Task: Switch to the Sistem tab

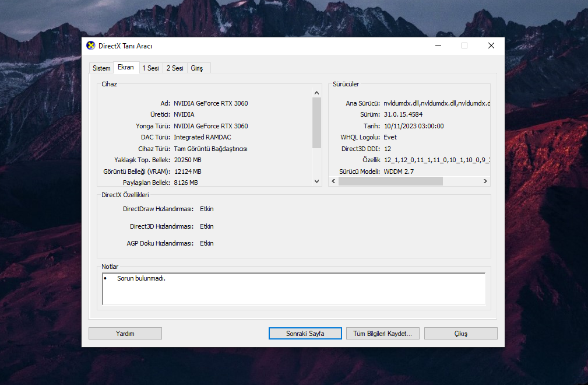Action: click(101, 68)
